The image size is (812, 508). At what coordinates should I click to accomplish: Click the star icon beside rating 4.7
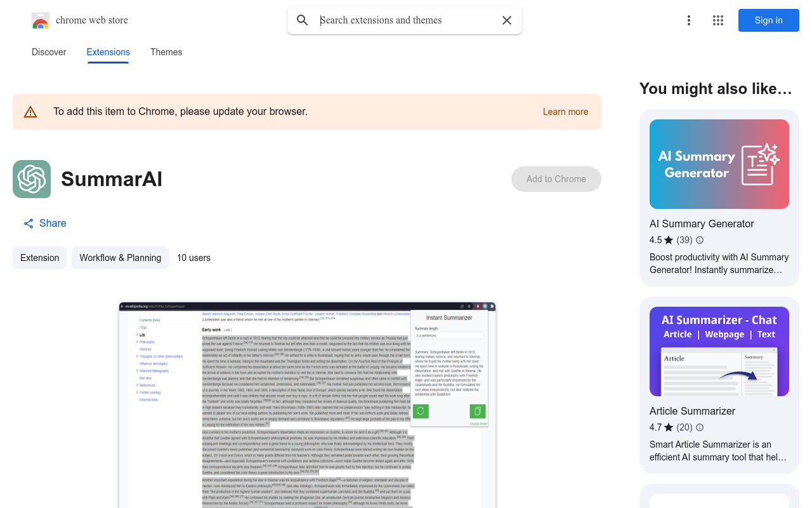tap(669, 427)
